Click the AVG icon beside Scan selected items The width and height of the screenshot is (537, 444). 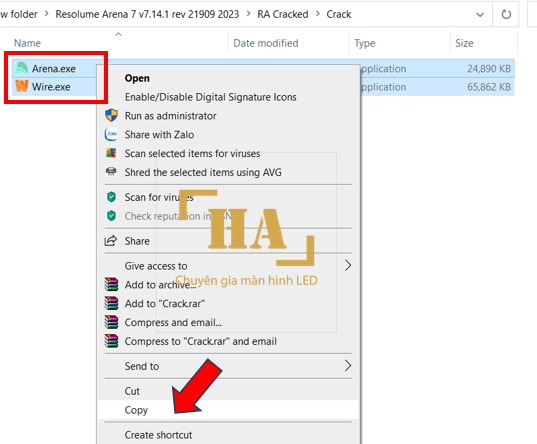(111, 153)
